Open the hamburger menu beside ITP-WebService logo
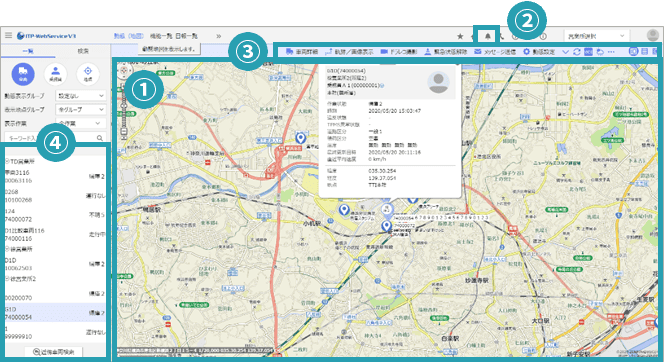 click(x=8, y=36)
